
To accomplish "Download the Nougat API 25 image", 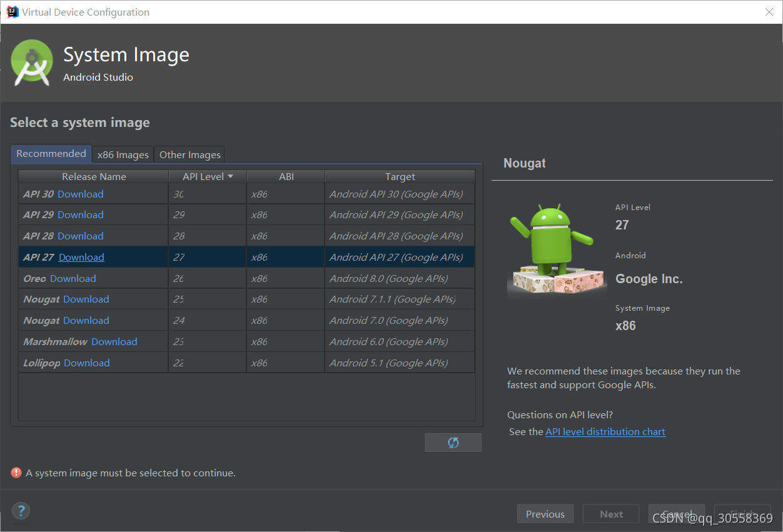I will pyautogui.click(x=86, y=299).
